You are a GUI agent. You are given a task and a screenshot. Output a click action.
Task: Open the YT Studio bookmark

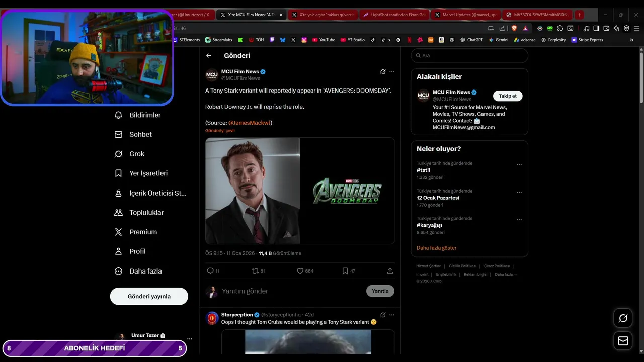pos(353,40)
